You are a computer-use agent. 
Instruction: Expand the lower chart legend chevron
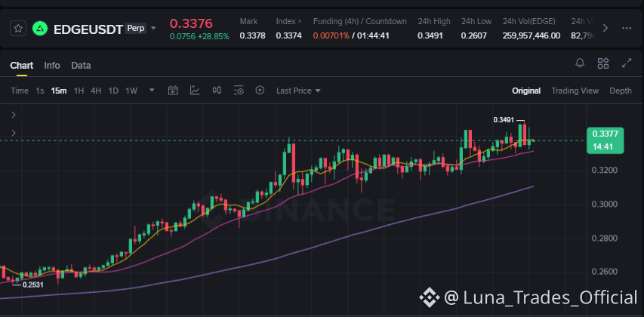14,133
